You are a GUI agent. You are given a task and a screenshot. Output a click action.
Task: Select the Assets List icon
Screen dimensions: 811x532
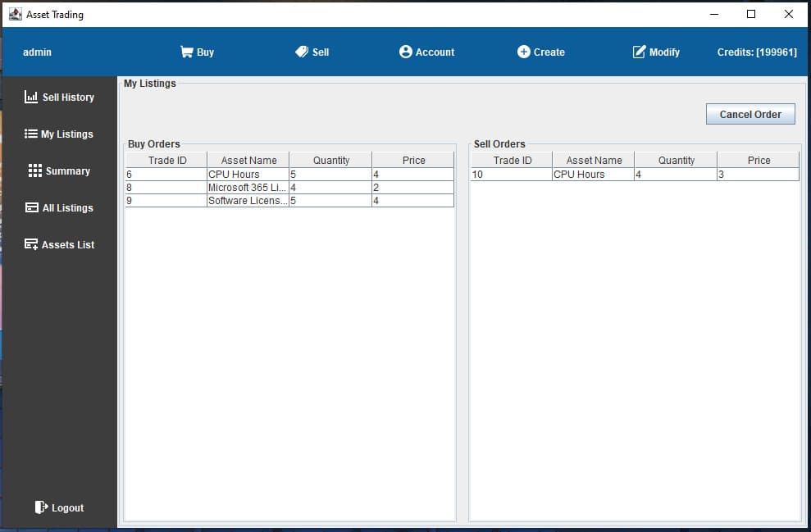[x=30, y=244]
